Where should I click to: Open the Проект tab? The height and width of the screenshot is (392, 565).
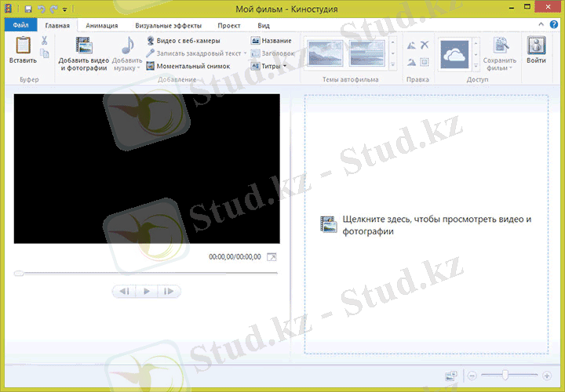point(229,26)
